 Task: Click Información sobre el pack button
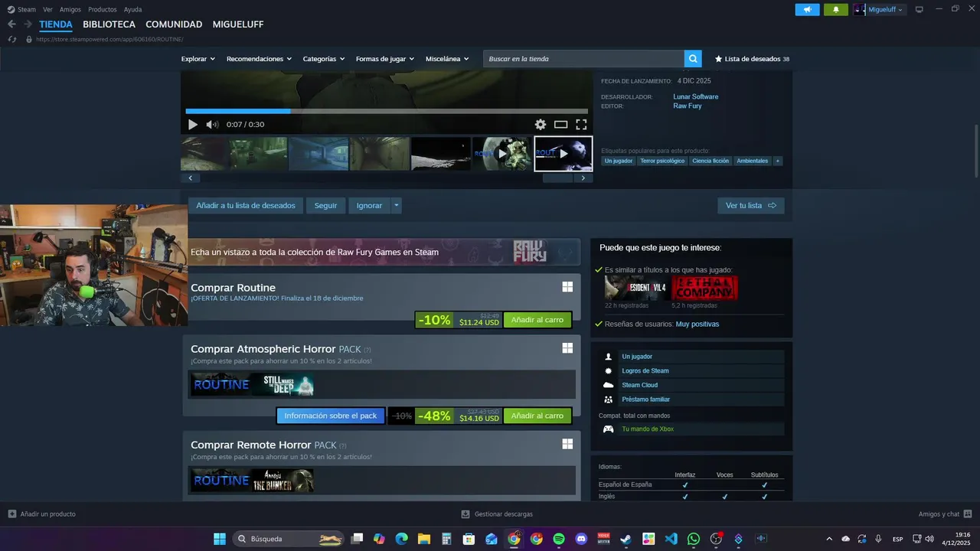pyautogui.click(x=331, y=416)
